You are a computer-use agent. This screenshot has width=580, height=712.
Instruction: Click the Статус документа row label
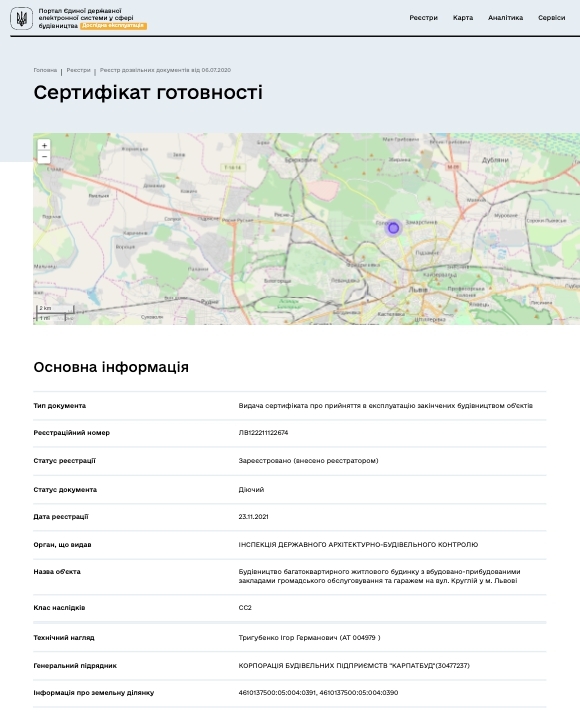click(65, 490)
